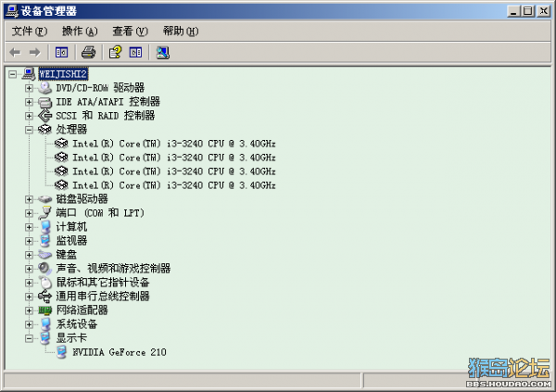Expand the 网络适配器 node
Viewport: 556px width, 392px height.
tap(29, 310)
